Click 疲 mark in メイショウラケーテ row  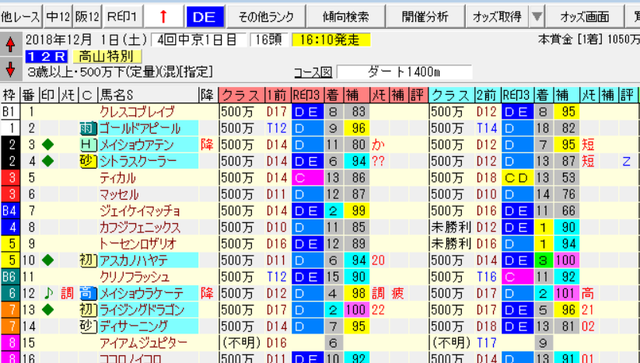(x=398, y=293)
